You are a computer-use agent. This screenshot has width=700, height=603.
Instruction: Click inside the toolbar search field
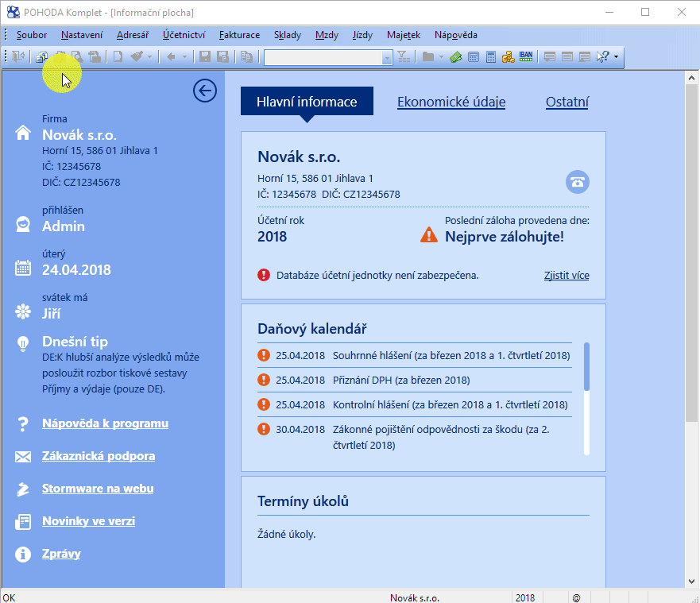pos(323,57)
